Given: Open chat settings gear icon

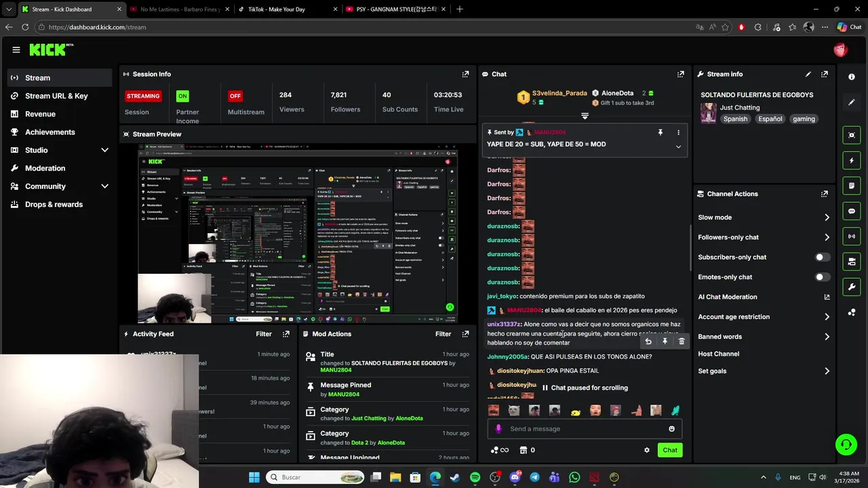Looking at the screenshot, I should click(x=646, y=450).
